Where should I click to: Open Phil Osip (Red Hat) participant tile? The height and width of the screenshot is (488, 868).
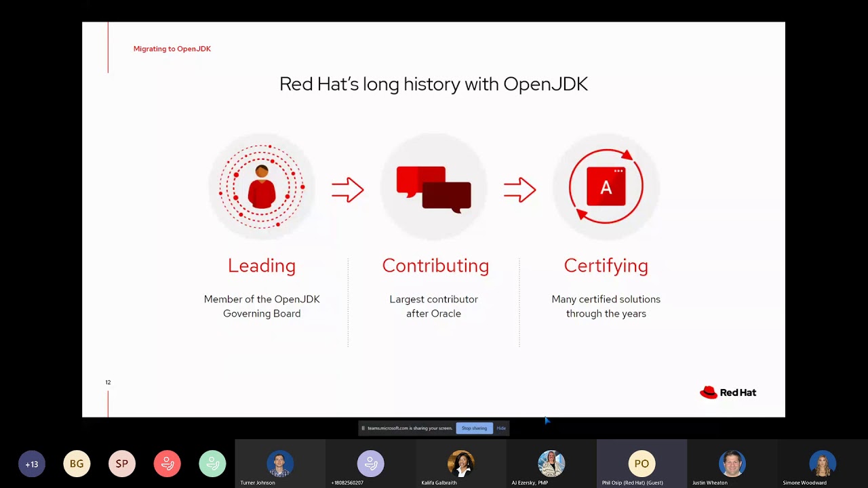click(642, 464)
